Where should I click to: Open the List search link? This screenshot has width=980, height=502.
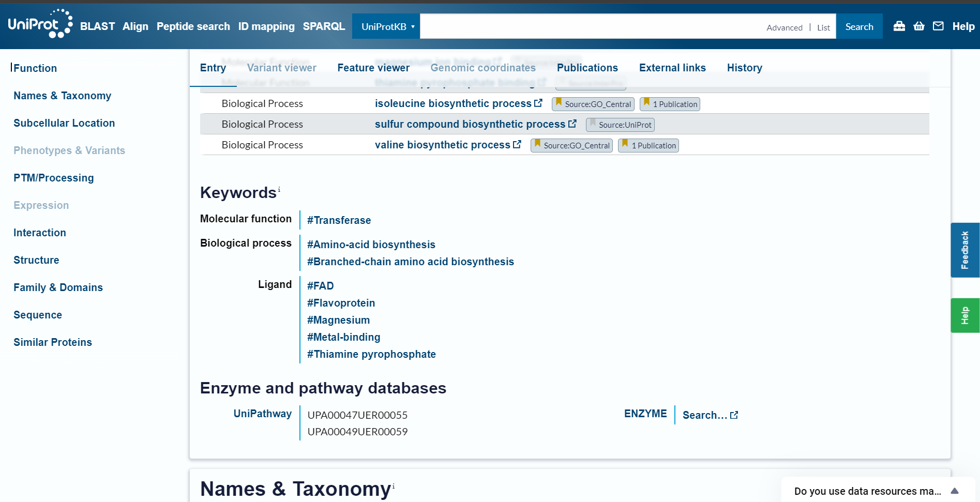point(823,27)
